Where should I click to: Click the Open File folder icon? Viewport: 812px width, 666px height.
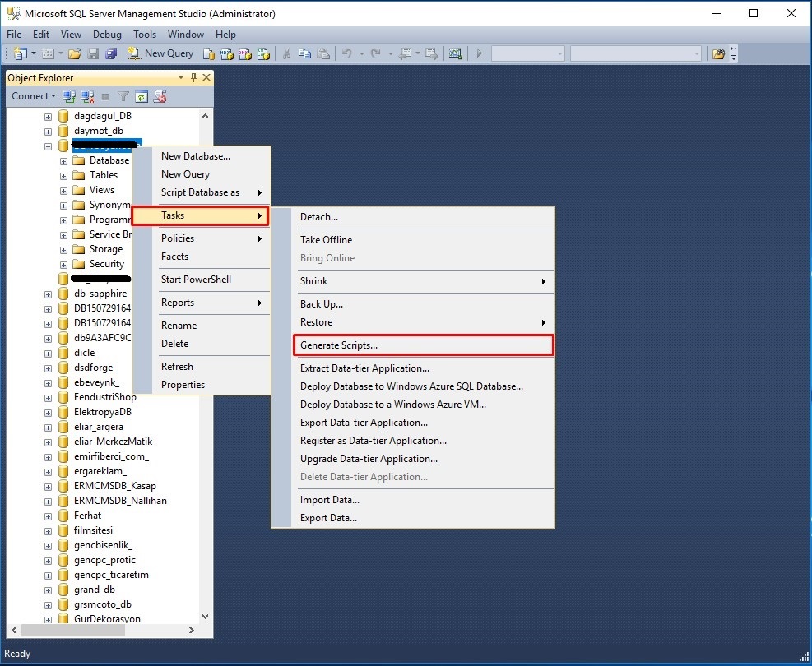(x=75, y=53)
